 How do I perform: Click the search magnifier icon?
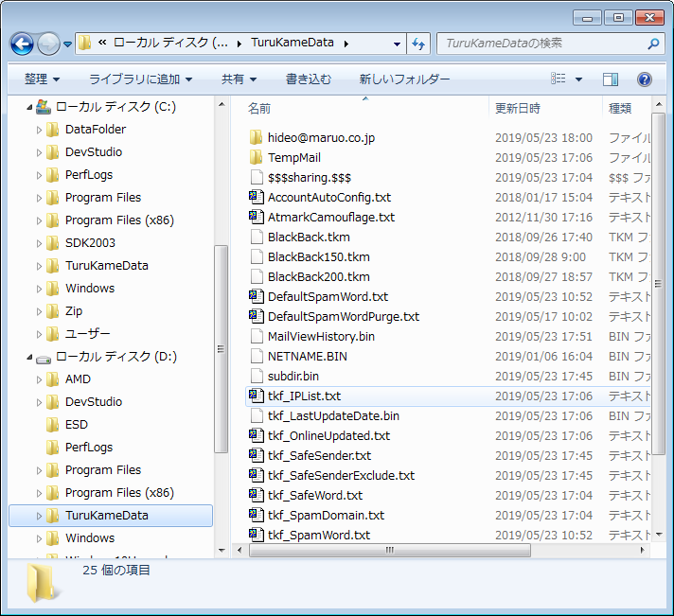[x=653, y=44]
